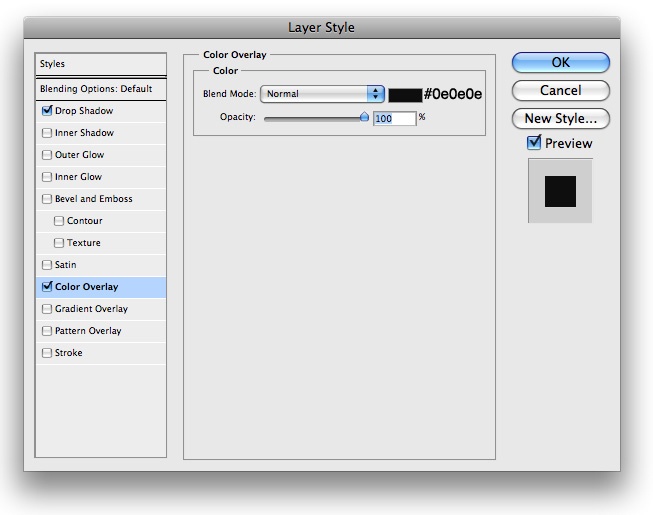Tick the Stroke checkbox

point(47,353)
